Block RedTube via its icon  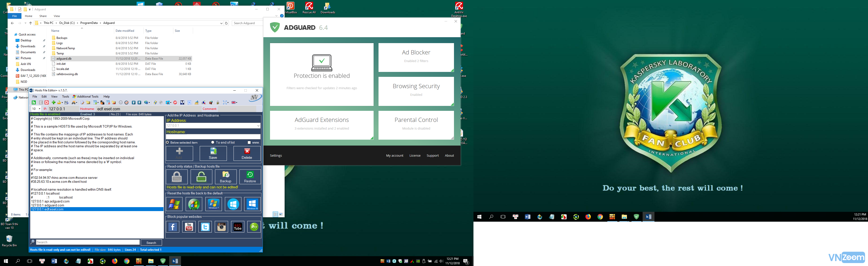pos(238,227)
